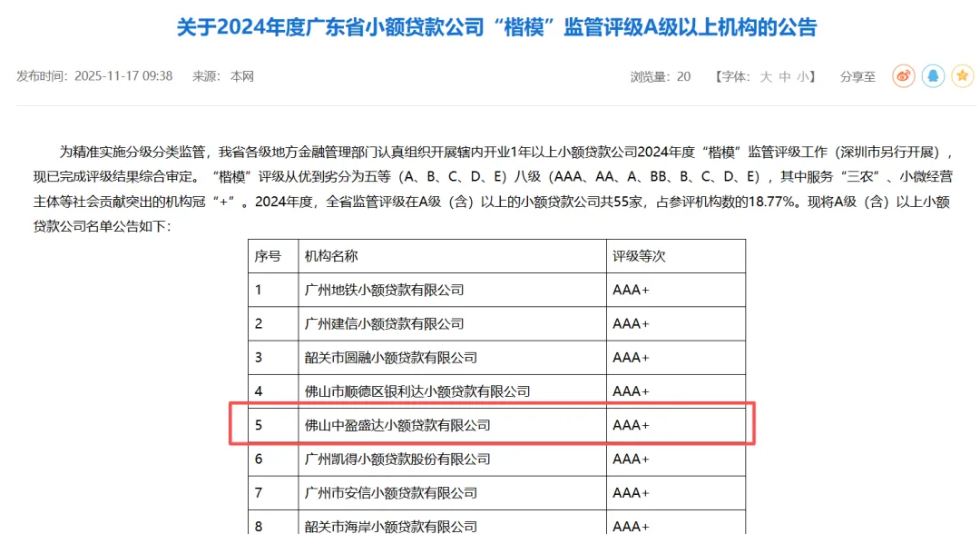Image resolution: width=980 pixels, height=534 pixels.
Task: Click serial number 1 cell
Action: [273, 290]
